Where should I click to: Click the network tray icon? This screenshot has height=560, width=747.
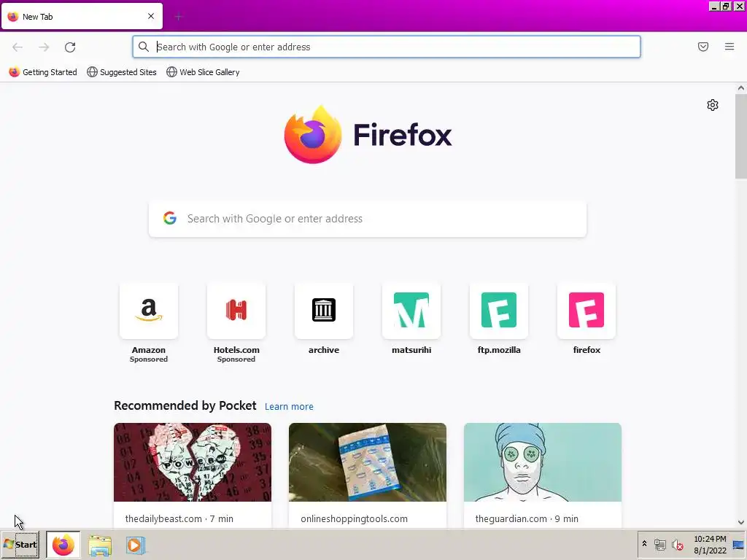click(x=659, y=545)
